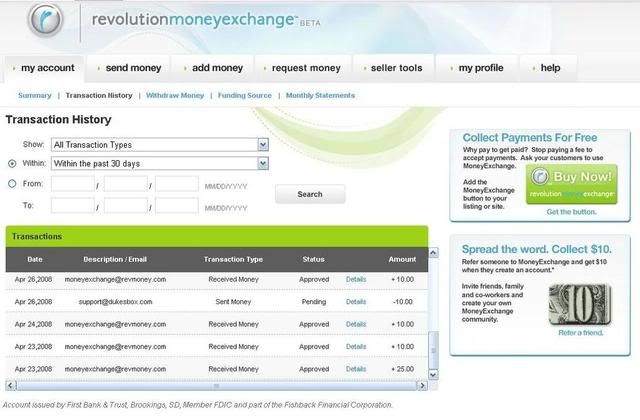Open the Funding Source page
This screenshot has height=420, width=640.
point(244,96)
